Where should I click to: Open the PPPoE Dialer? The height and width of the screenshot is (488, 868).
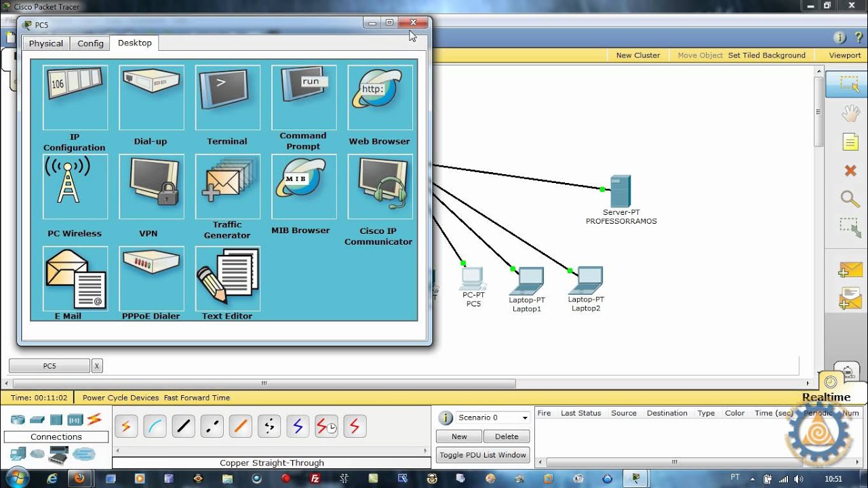pyautogui.click(x=151, y=279)
